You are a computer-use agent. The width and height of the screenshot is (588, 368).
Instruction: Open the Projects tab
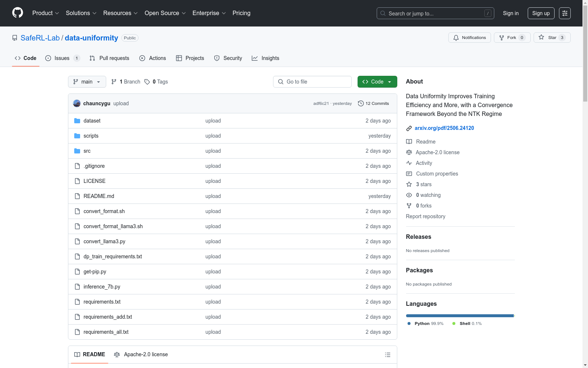tap(190, 58)
